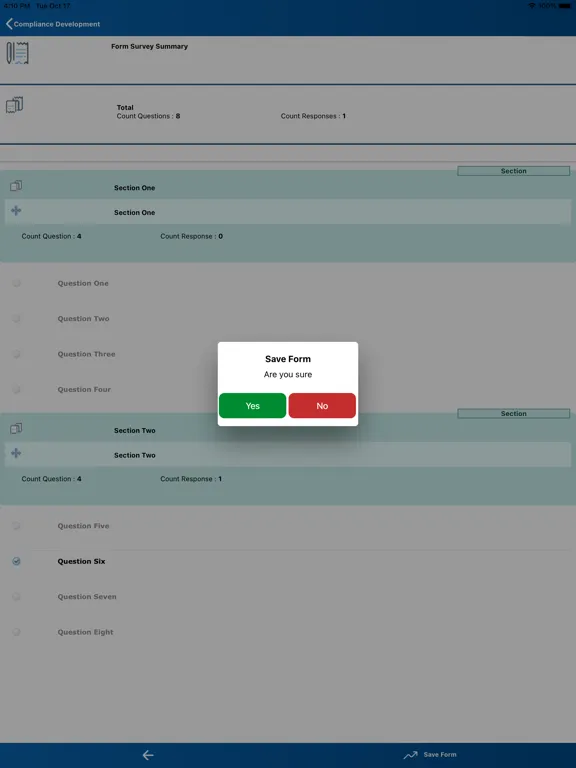This screenshot has width=576, height=768.
Task: Tap the move cross icon in Section One row
Action: point(16,211)
